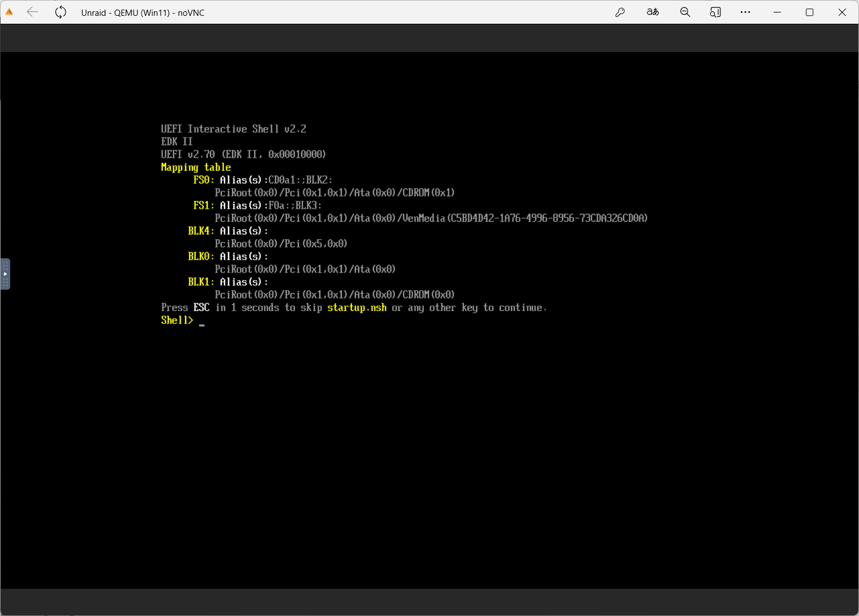Image resolution: width=859 pixels, height=616 pixels.
Task: Click the 'CD0a1::BLK2:' alias text
Action: coord(300,180)
